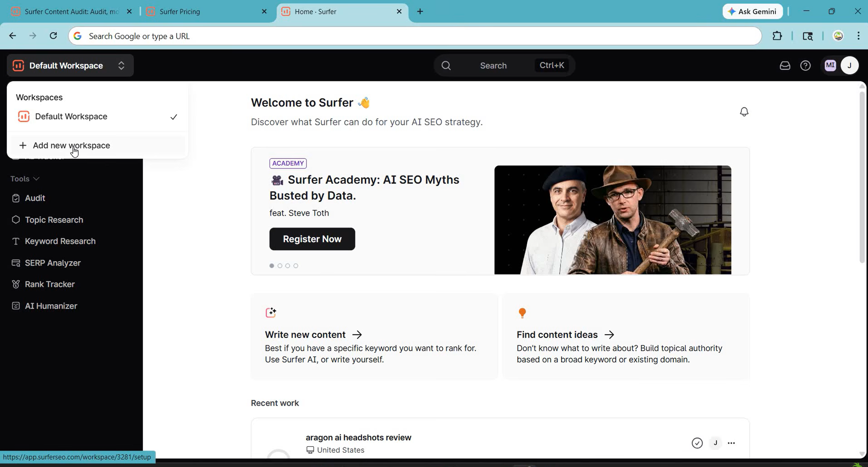Viewport: 868px width, 467px height.
Task: Open the AI Humanizer tool
Action: point(51,305)
